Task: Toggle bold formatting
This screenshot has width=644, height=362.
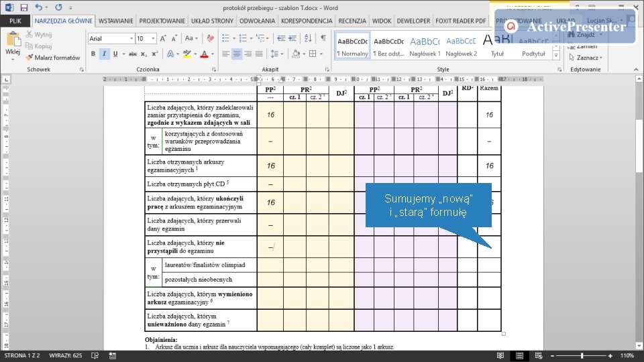Action: 93,54
